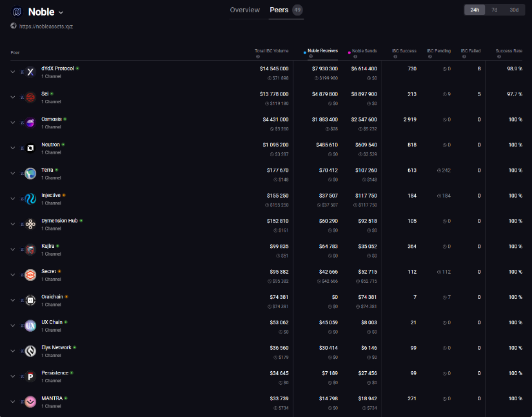This screenshot has height=417, width=532.
Task: Select the 7d time range
Action: point(495,10)
